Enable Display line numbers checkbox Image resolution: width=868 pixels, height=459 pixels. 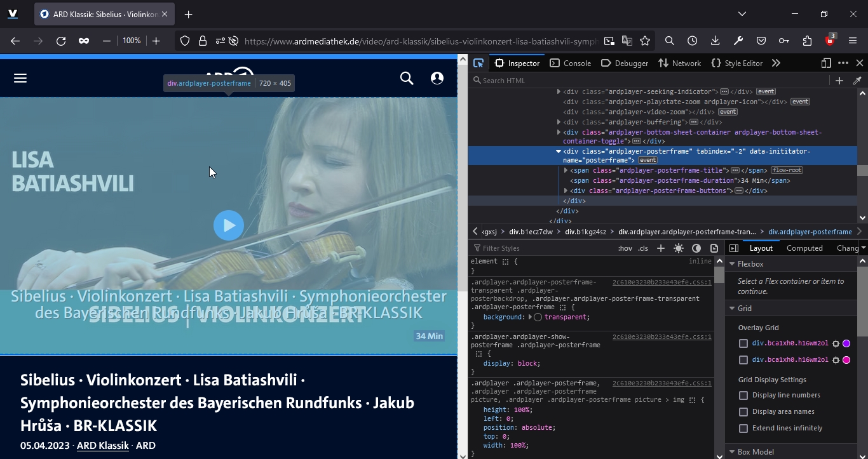pyautogui.click(x=743, y=395)
